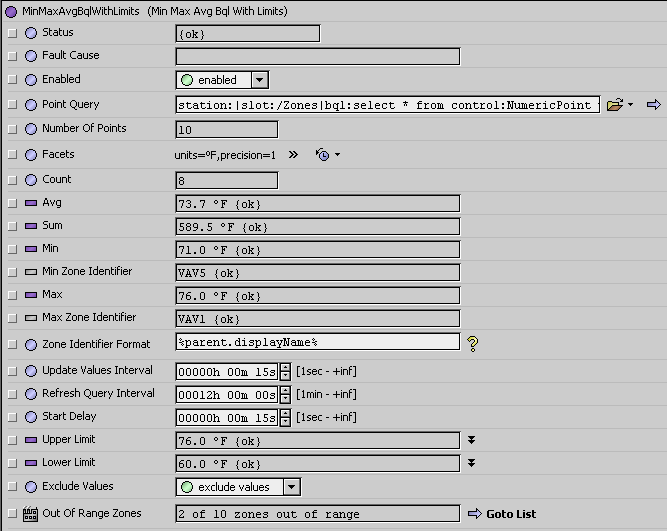667x531 pixels.
Task: Expand the Lower Limit double-arrow expander
Action: point(471,463)
